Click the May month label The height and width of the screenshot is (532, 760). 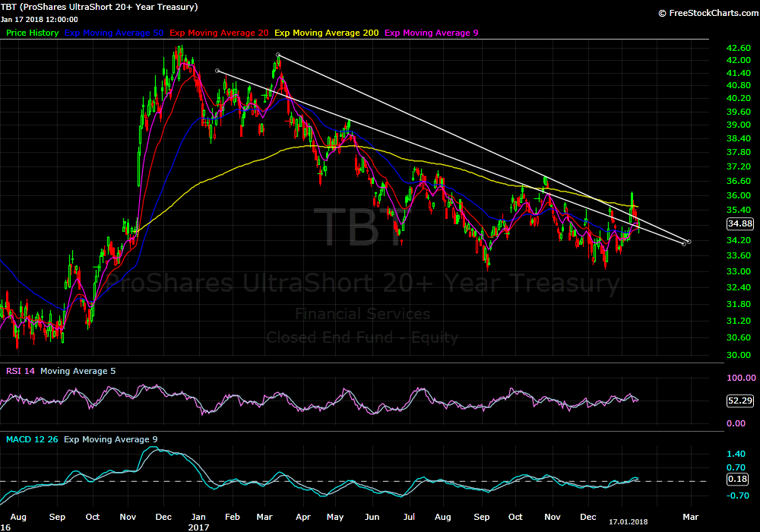(335, 517)
